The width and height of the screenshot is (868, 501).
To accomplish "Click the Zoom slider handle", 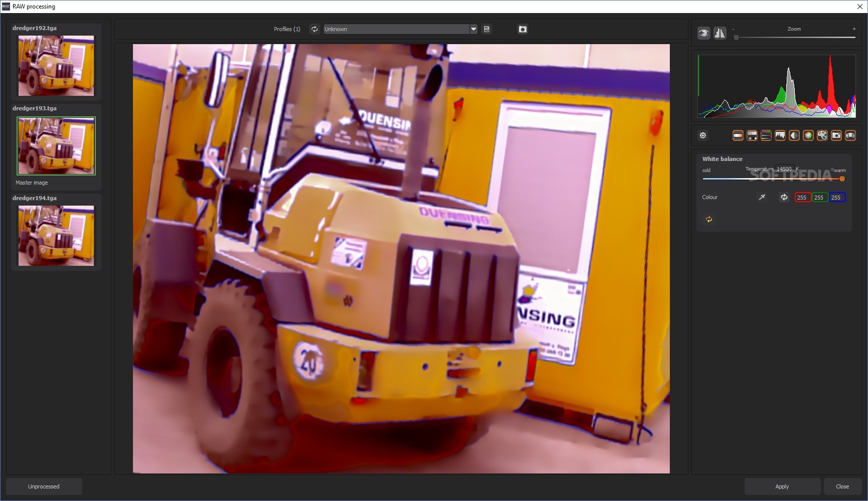I will (x=736, y=37).
